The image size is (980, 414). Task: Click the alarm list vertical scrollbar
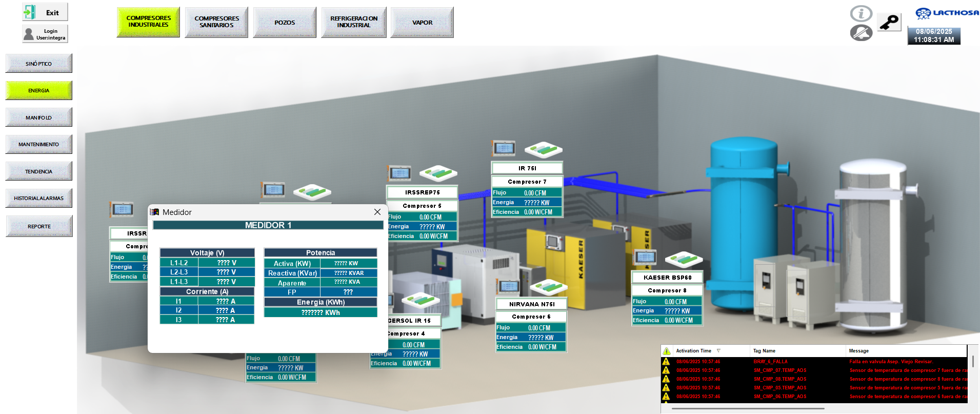(973, 361)
